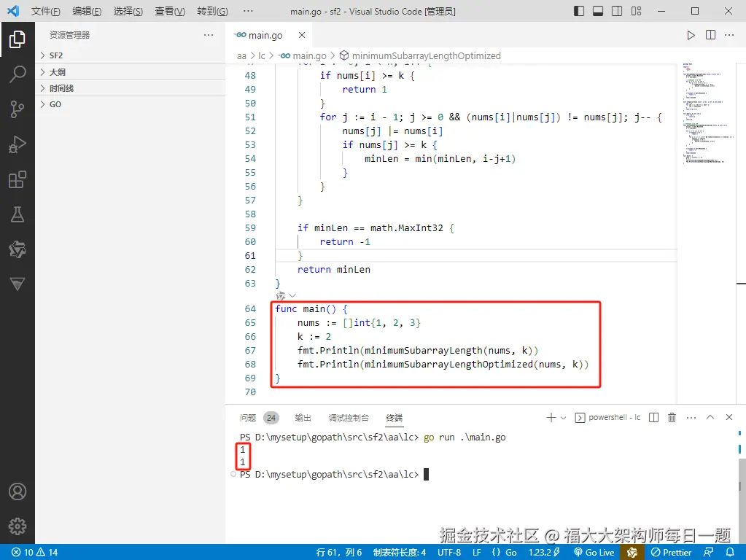Click breadcrumb lc folder

click(x=261, y=55)
